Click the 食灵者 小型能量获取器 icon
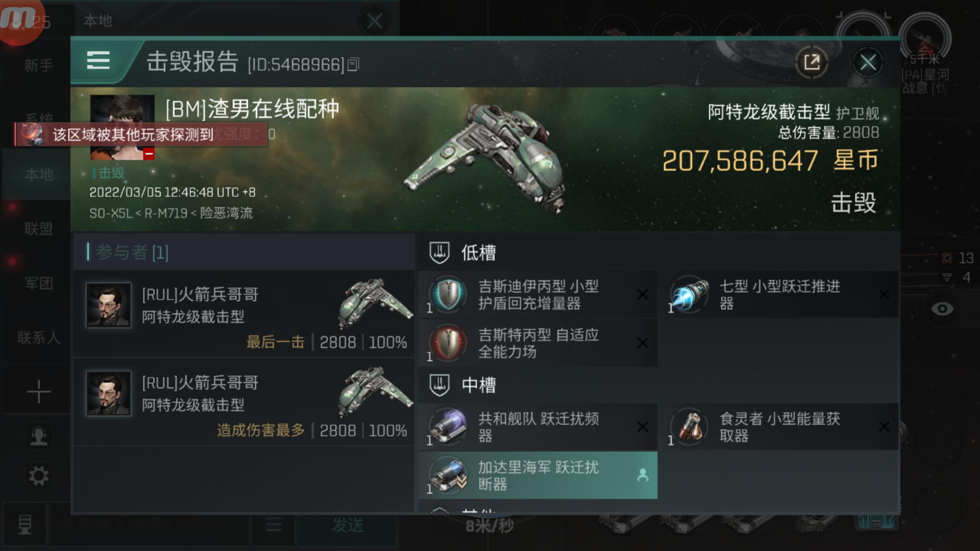The height and width of the screenshot is (551, 980). [x=689, y=427]
